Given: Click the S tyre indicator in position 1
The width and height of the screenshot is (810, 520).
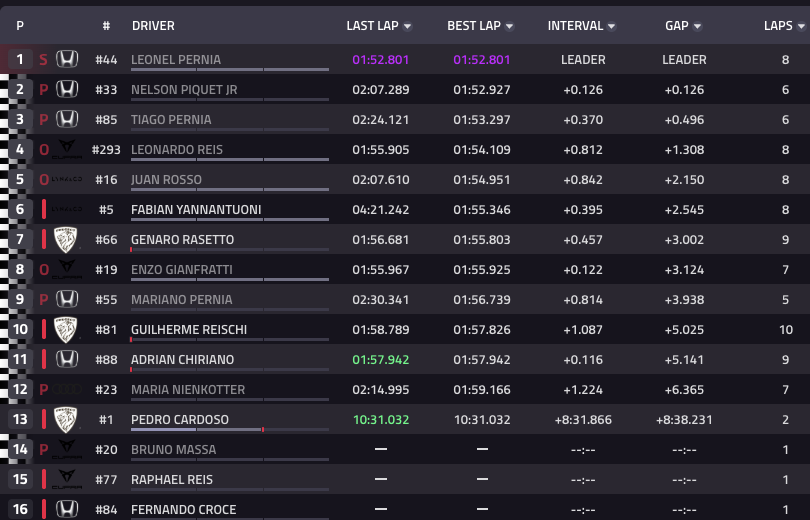Looking at the screenshot, I should [x=43, y=59].
